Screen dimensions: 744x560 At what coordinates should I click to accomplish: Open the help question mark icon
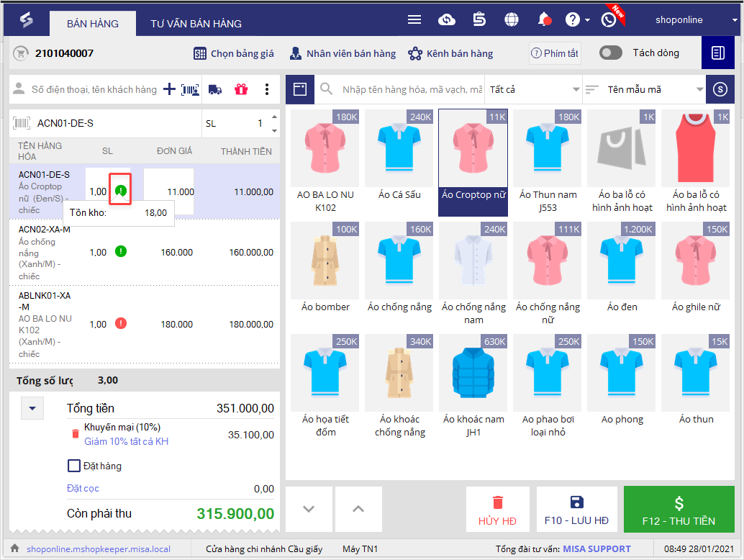tap(572, 19)
